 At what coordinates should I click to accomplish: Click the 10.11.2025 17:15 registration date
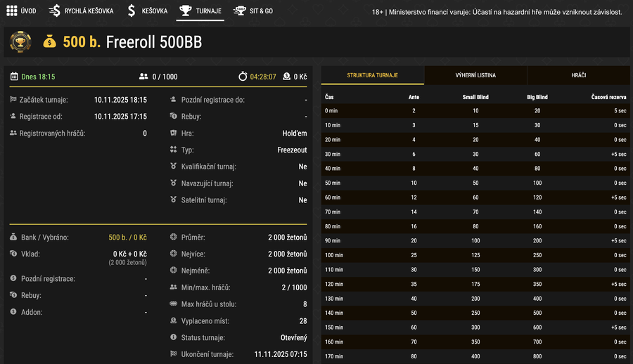point(120,116)
